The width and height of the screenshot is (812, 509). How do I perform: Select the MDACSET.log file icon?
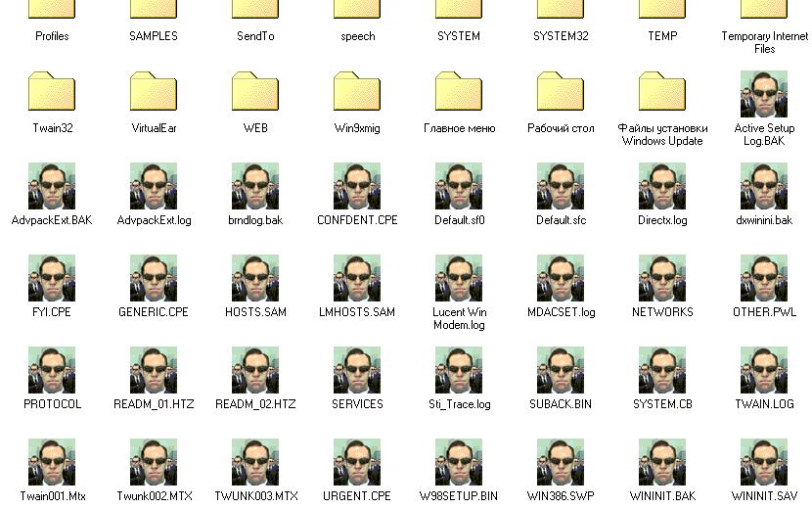tap(561, 278)
